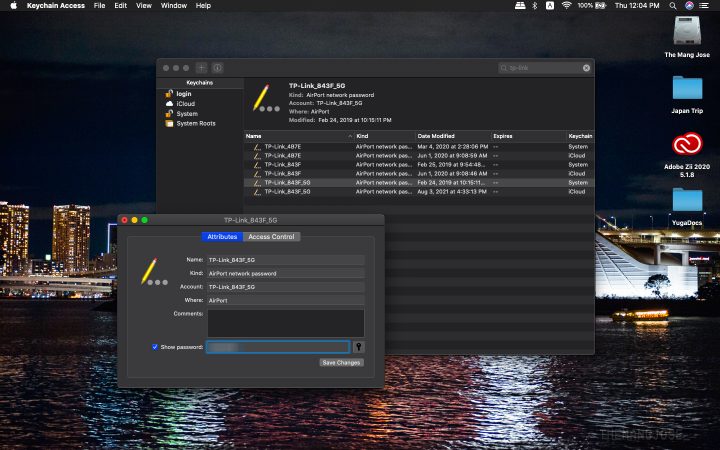Sort the list by Date Modified column
This screenshot has height=450, width=720.
(453, 136)
